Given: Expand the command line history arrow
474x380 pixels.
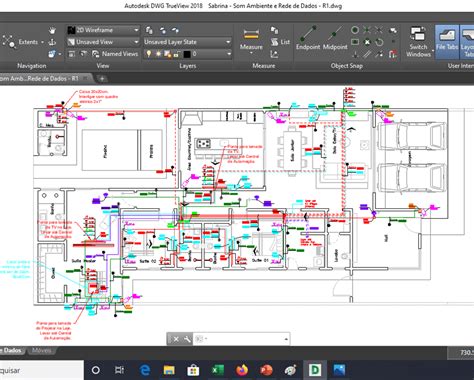Looking at the screenshot, I should [286, 339].
